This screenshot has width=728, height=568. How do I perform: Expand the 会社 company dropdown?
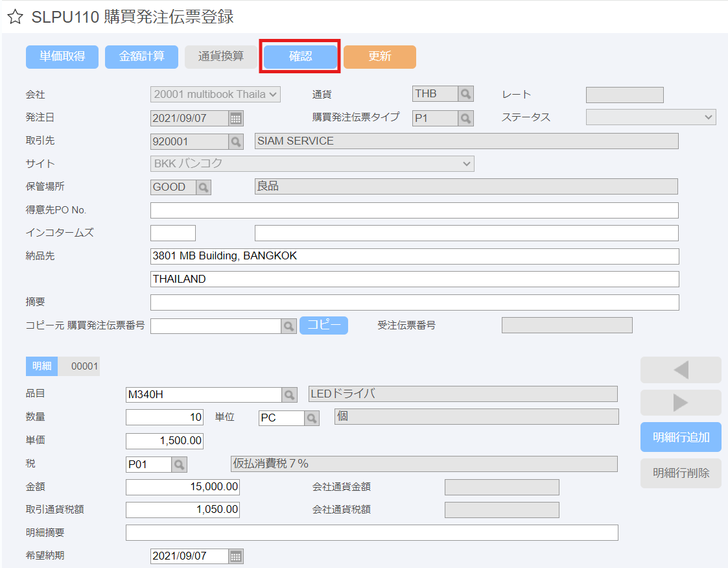(215, 94)
